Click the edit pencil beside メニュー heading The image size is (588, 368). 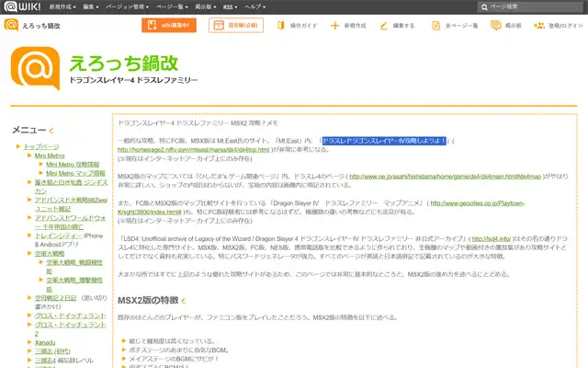point(51,131)
